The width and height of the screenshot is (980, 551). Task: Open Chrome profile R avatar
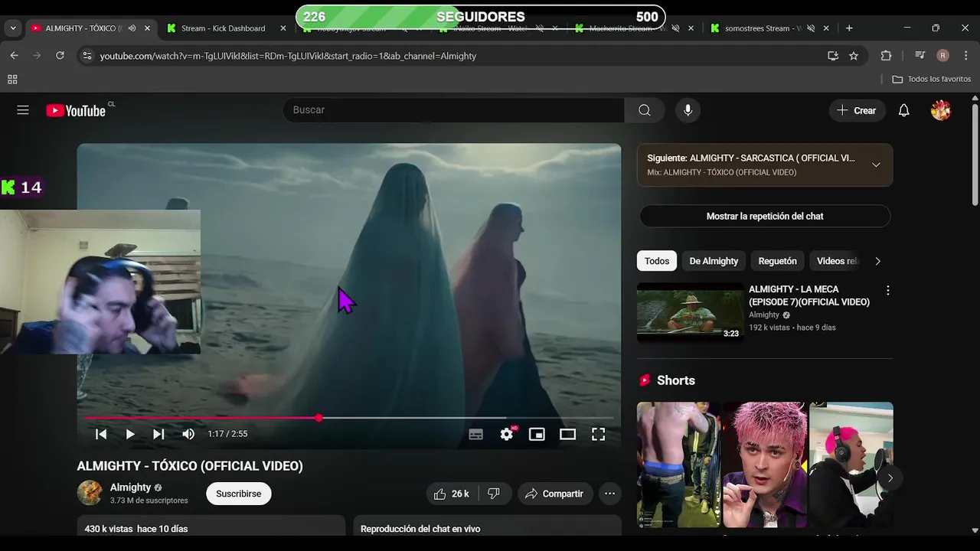click(x=942, y=56)
